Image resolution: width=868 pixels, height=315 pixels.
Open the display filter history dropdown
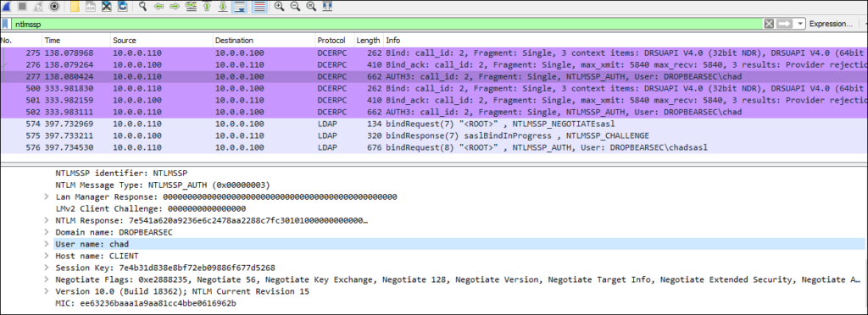click(x=800, y=25)
